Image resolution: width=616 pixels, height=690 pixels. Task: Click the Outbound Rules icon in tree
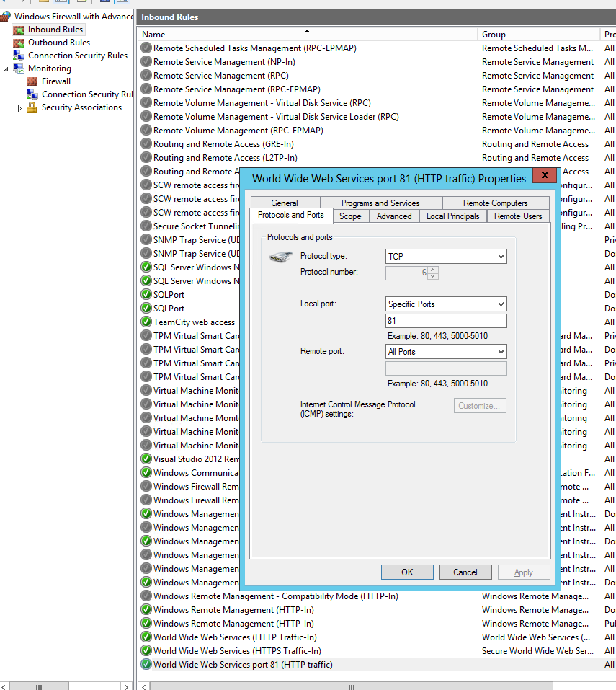19,43
